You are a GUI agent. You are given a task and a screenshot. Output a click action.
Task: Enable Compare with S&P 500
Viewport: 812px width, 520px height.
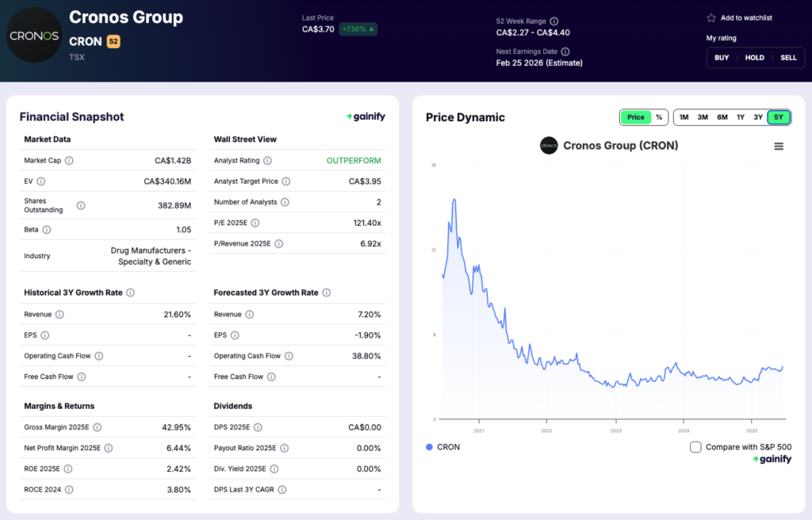click(x=695, y=446)
